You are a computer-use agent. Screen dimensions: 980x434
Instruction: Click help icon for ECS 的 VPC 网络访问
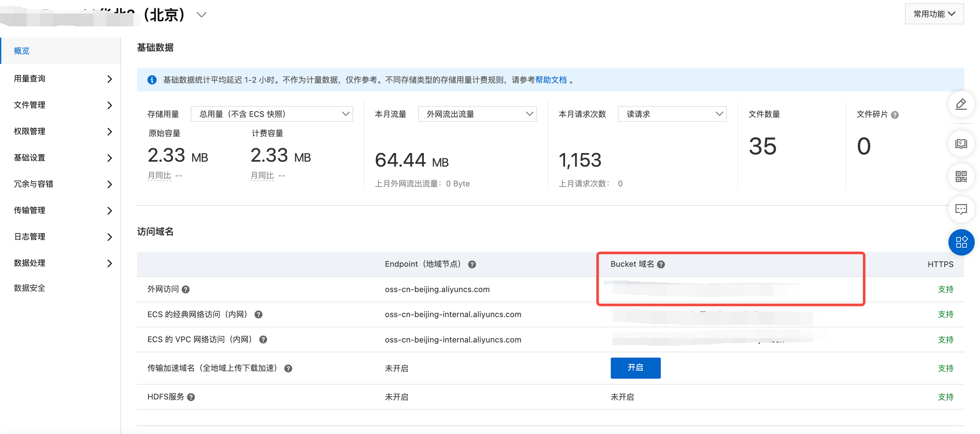click(263, 340)
